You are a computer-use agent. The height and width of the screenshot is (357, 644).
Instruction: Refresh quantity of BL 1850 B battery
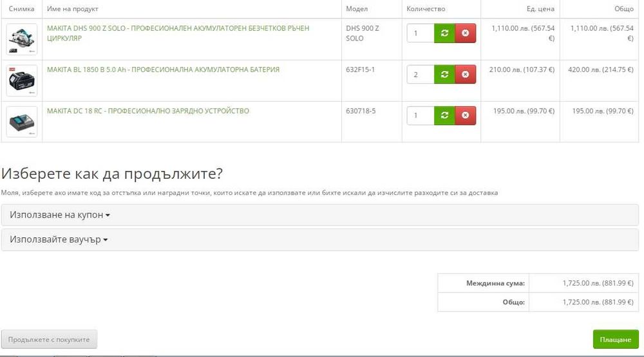point(444,74)
